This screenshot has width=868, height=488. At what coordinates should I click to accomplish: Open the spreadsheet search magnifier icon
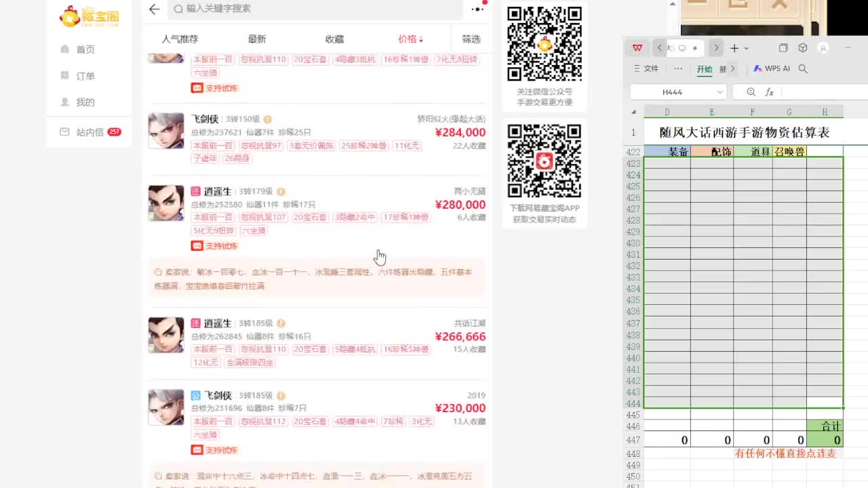(750, 91)
